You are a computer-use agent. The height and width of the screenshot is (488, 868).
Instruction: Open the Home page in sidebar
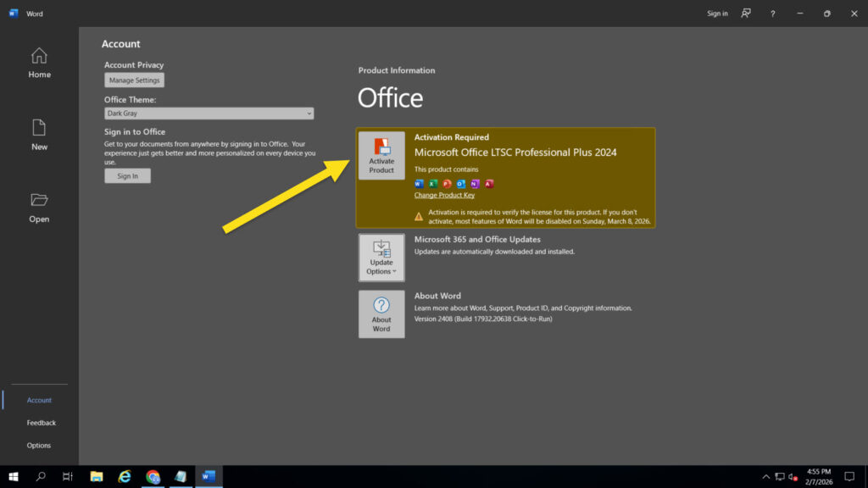pos(39,63)
